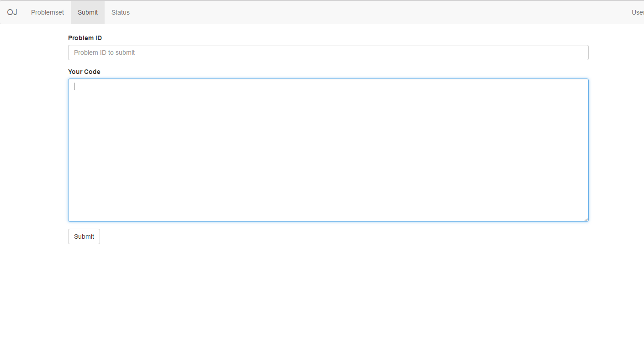Click inside the empty code editor box

(328, 150)
